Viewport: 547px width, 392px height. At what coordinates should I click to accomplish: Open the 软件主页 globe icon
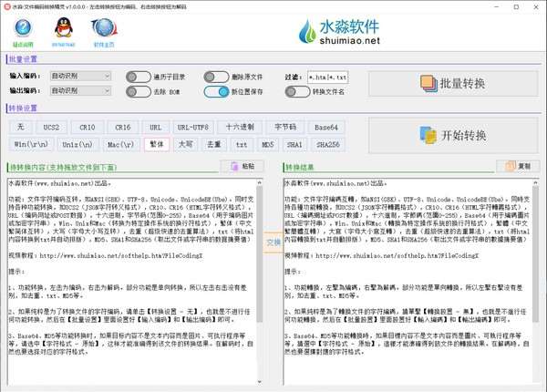point(103,32)
